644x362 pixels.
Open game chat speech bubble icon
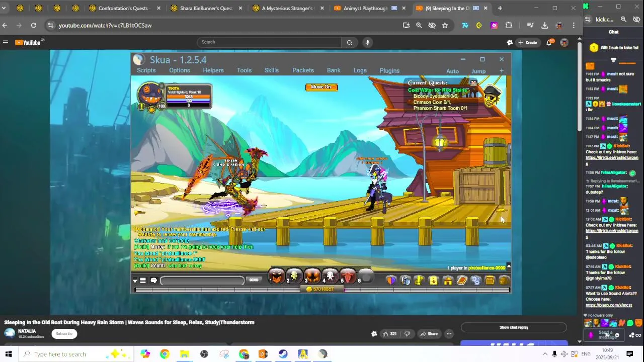point(154,281)
